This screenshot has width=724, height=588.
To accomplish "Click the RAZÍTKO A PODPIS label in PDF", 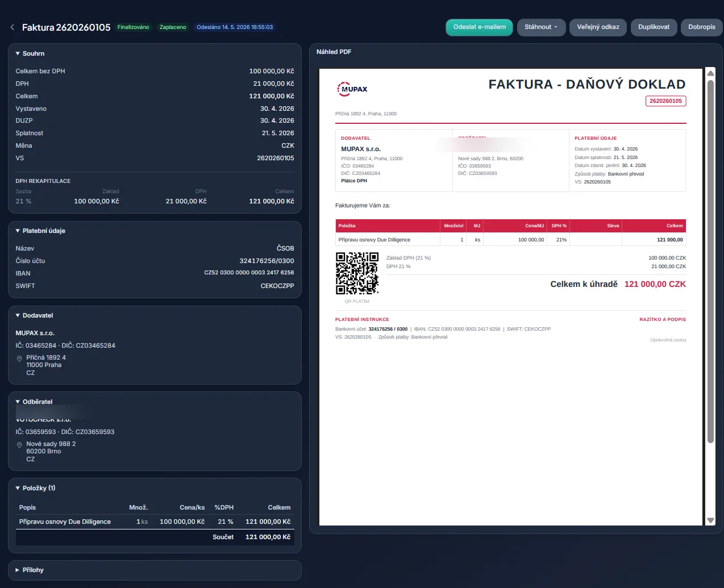I will point(663,319).
